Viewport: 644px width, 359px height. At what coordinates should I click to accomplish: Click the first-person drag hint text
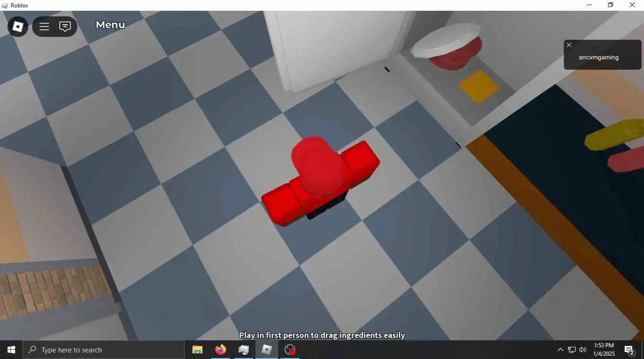click(322, 335)
